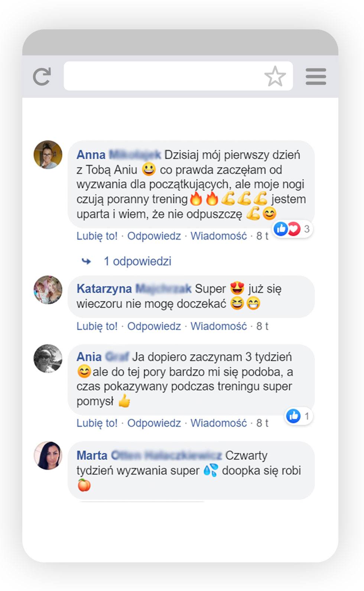Open Anna's profile picture
This screenshot has width=364, height=591.
point(48,155)
